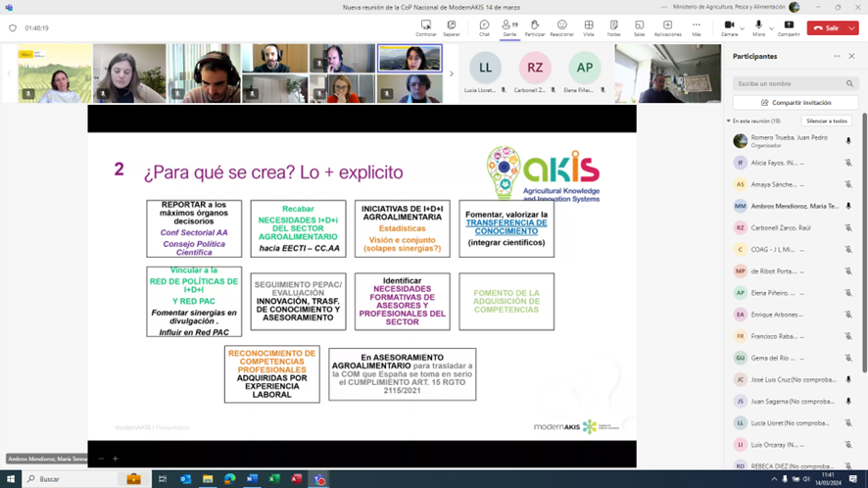This screenshot has height=488, width=868.
Task: Click the 'Silenciar a todos' button
Action: click(827, 121)
